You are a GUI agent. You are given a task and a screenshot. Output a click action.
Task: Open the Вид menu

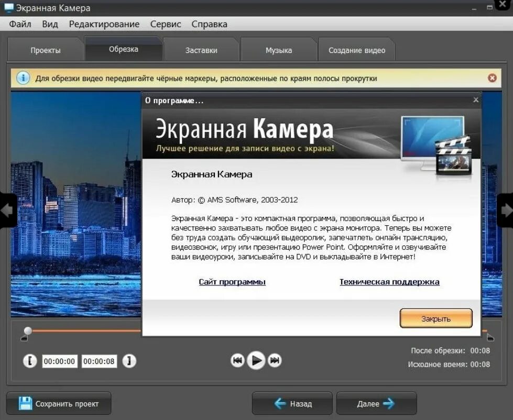click(50, 24)
